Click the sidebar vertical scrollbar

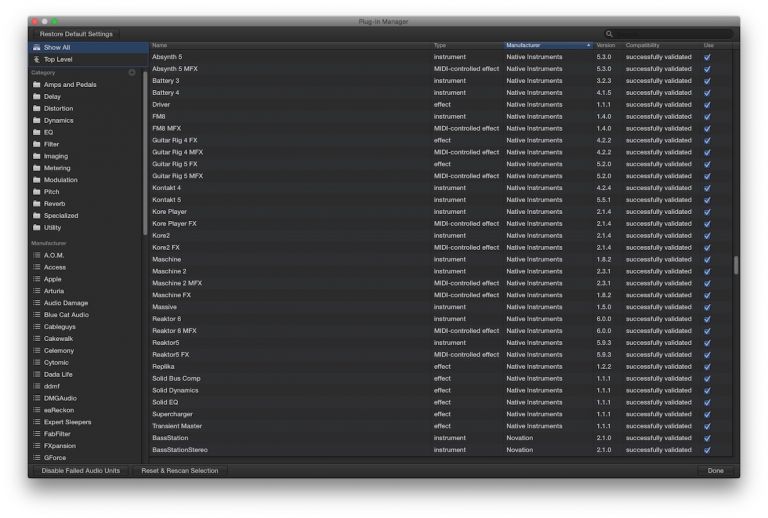(144, 153)
